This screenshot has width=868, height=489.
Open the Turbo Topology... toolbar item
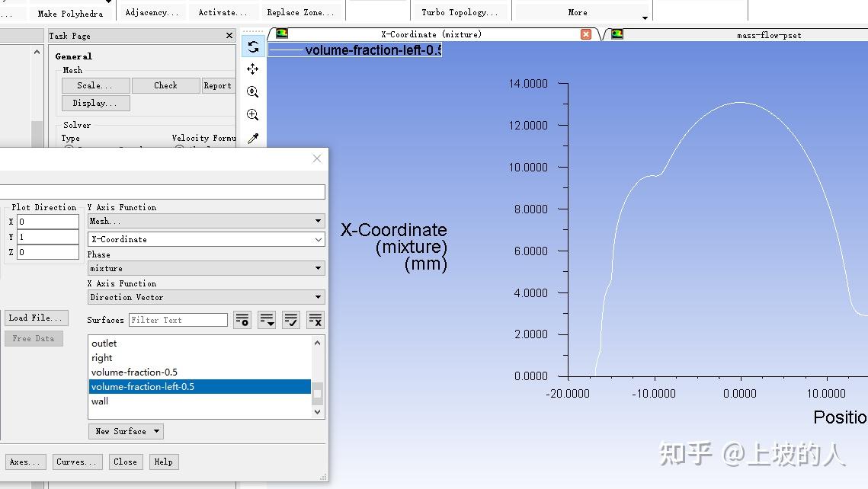(460, 12)
